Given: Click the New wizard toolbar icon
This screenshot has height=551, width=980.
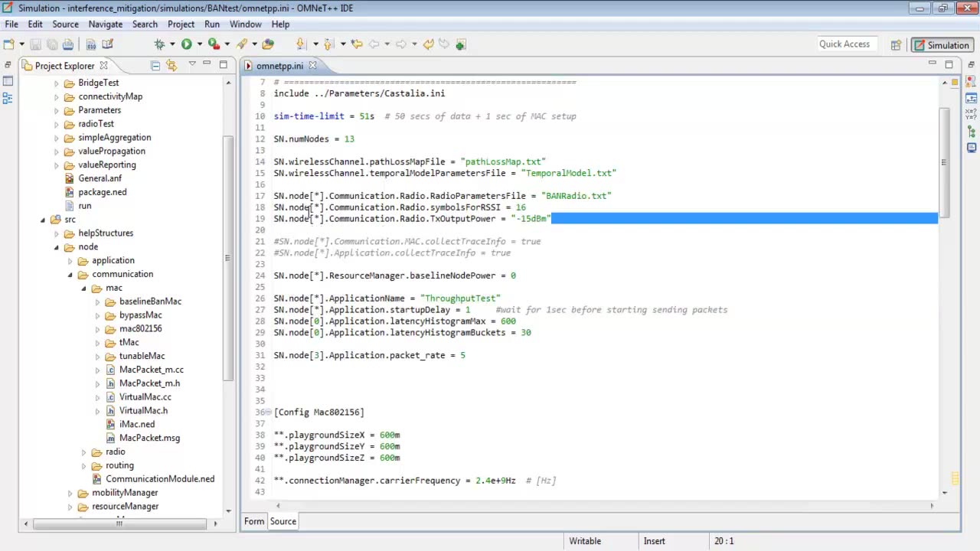Looking at the screenshot, I should tap(9, 44).
